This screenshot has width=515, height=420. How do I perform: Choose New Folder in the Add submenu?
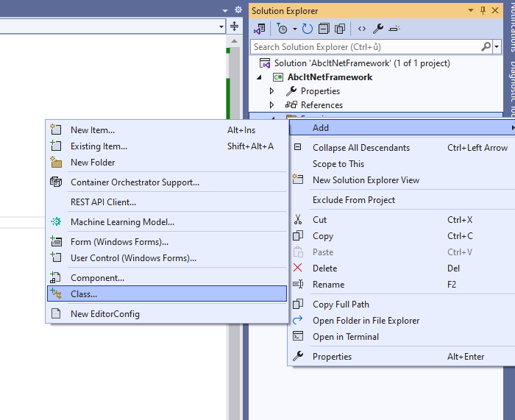coord(93,163)
